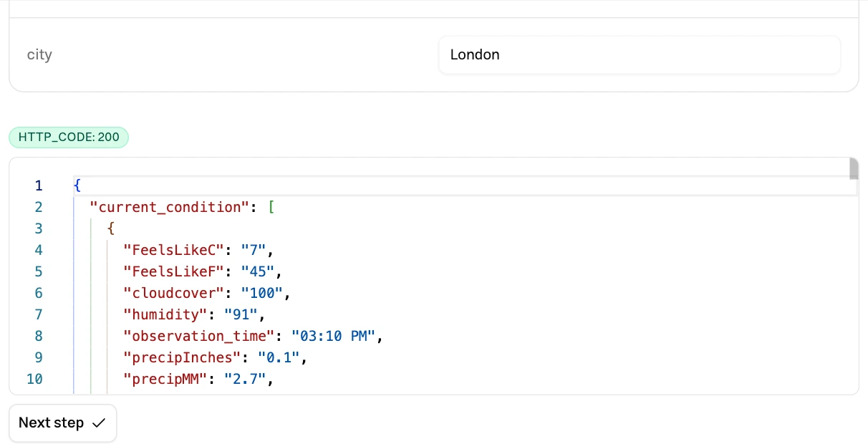Click line number 10 in the gutter
Screen dimensions: 868x444
point(34,380)
